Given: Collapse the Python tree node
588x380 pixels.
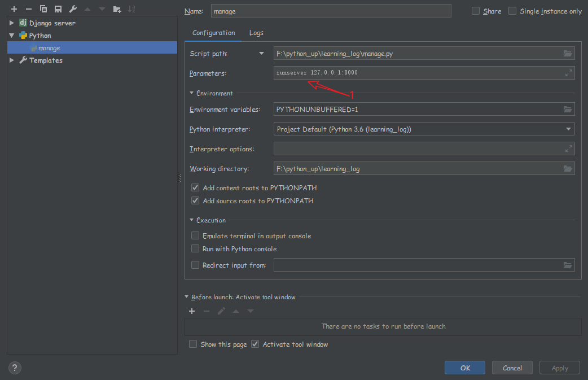Looking at the screenshot, I should tap(12, 35).
